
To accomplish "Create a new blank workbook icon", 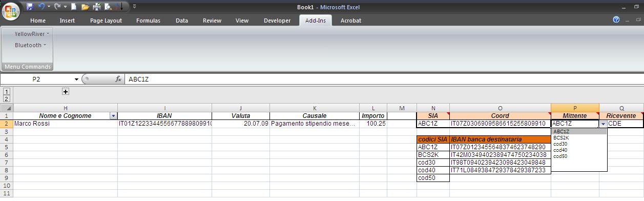I will tap(74, 7).
